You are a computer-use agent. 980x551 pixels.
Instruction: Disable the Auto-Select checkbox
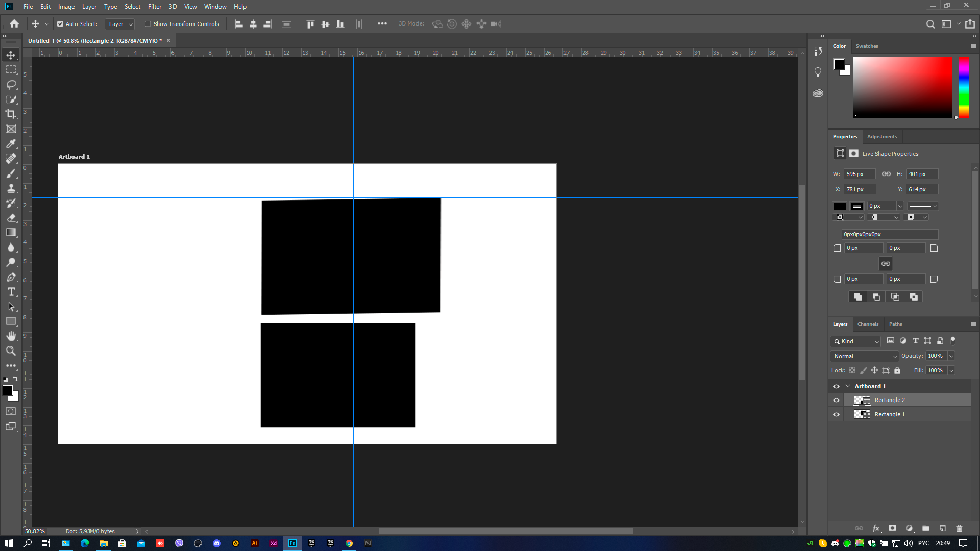coord(60,24)
